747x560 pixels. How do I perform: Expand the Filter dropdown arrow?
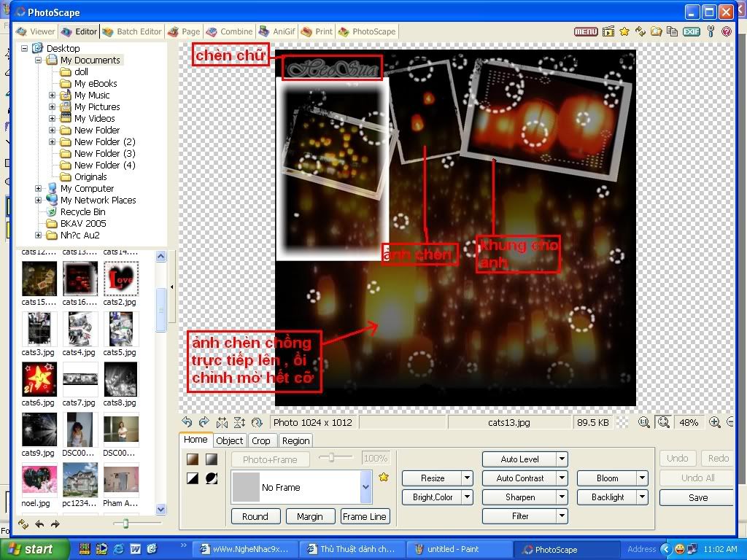562,516
